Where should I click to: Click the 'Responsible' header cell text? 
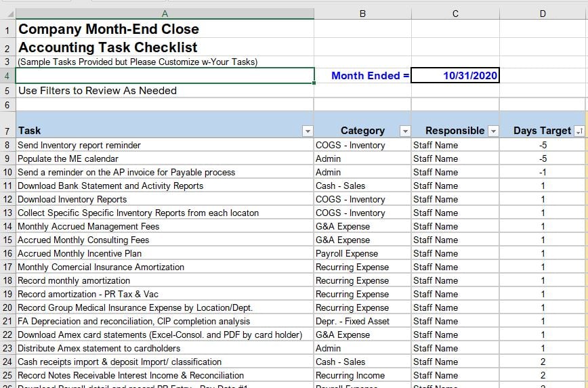(455, 131)
